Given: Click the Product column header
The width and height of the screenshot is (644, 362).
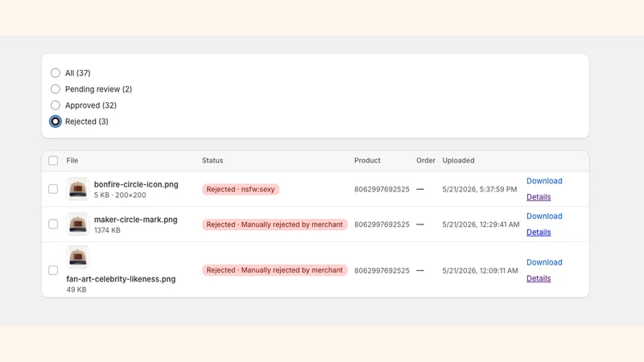Looking at the screenshot, I should 367,160.
